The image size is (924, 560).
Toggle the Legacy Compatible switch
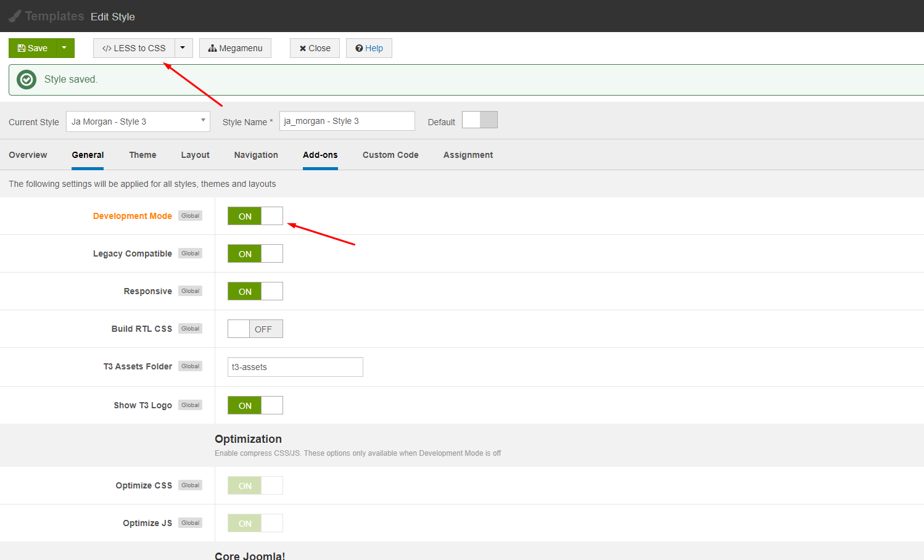click(255, 253)
